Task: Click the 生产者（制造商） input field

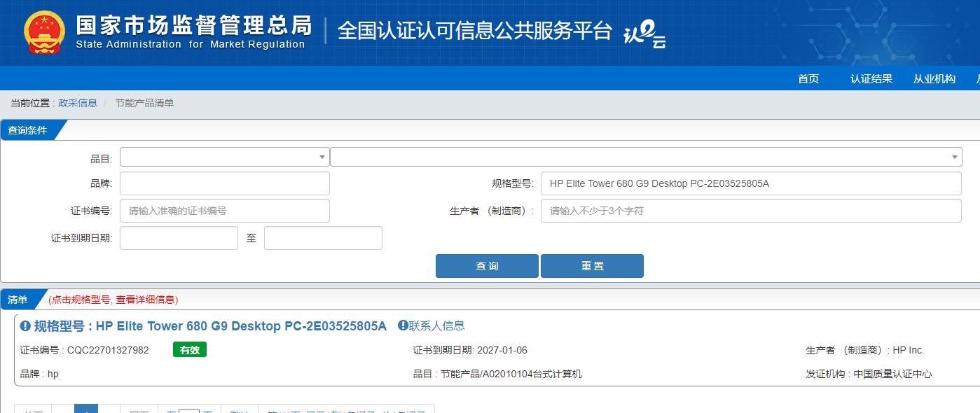Action: click(x=751, y=211)
